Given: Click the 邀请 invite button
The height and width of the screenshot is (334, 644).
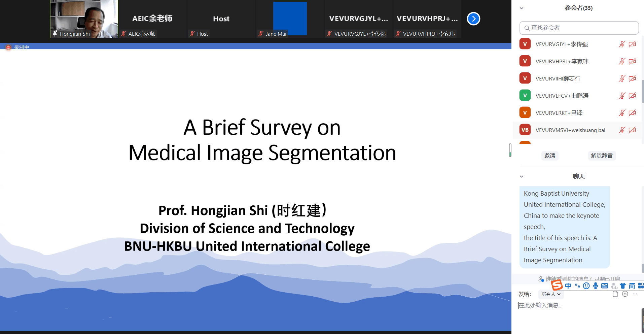Looking at the screenshot, I should (549, 156).
